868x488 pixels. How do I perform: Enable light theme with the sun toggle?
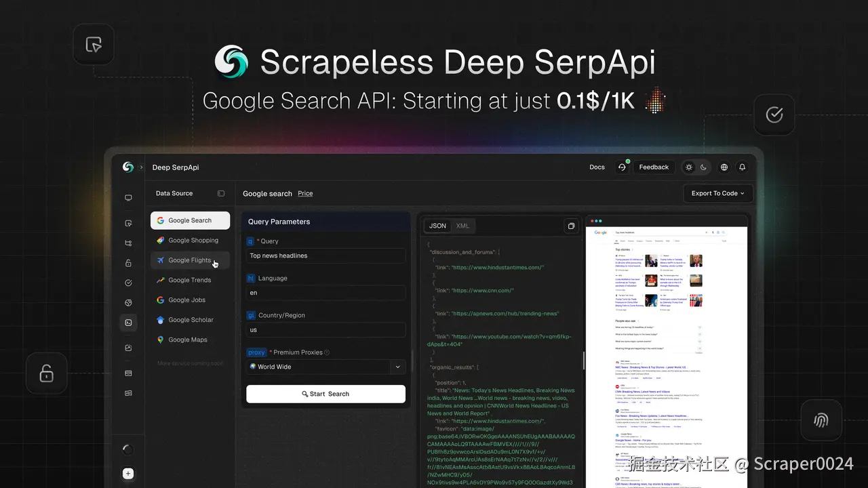point(688,167)
